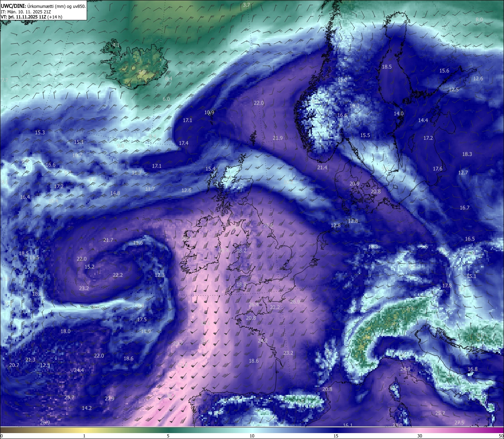Click the '18.2' value over the Irish Sea
The height and width of the screenshot is (439, 504).
[241, 250]
